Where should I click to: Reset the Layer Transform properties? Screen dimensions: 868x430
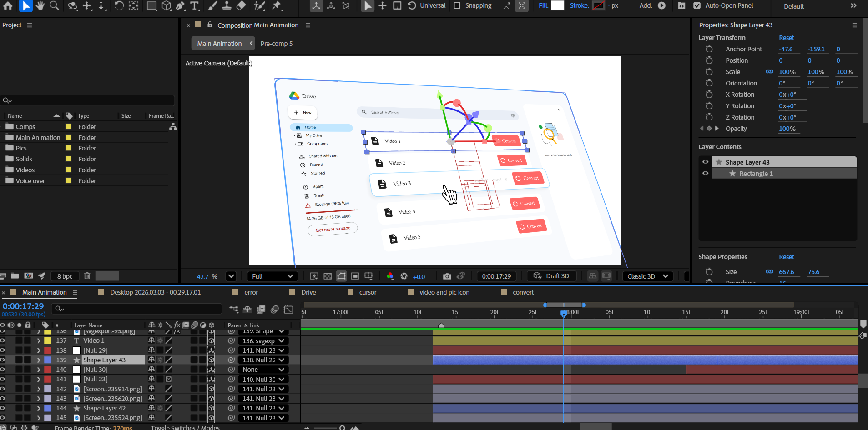point(786,38)
